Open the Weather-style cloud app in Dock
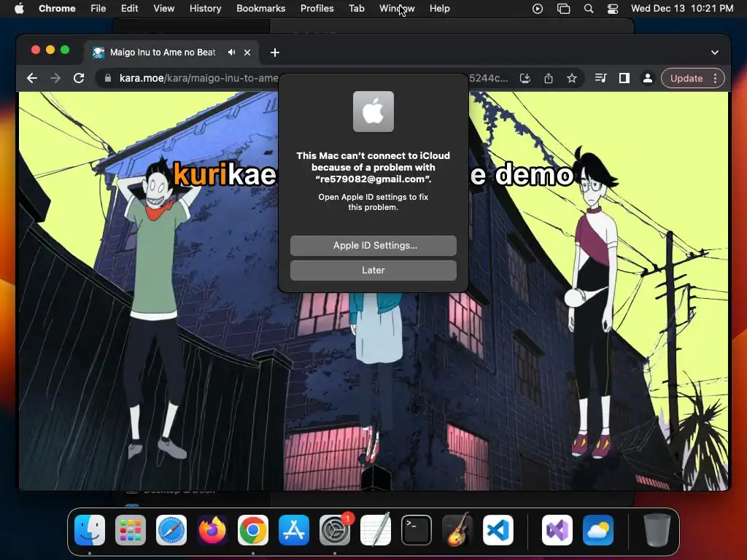Viewport: 747px width, 560px height. pos(598,529)
